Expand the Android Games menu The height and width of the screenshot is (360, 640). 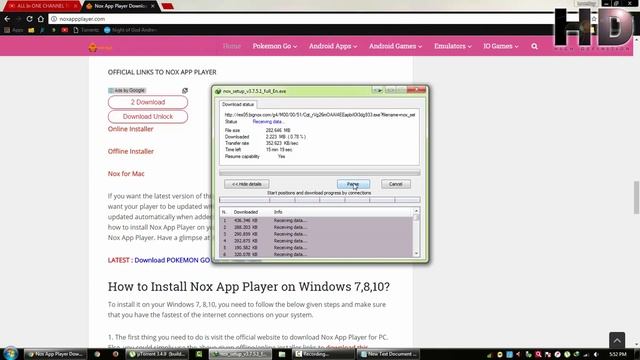pos(396,46)
